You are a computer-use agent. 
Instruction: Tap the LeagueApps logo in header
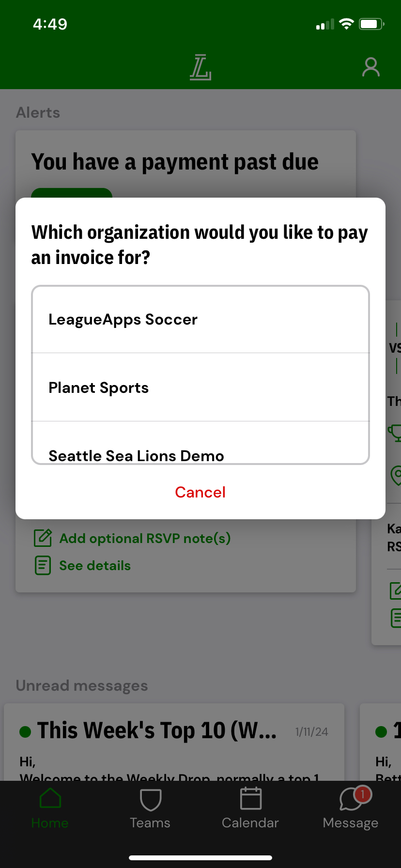pyautogui.click(x=200, y=67)
